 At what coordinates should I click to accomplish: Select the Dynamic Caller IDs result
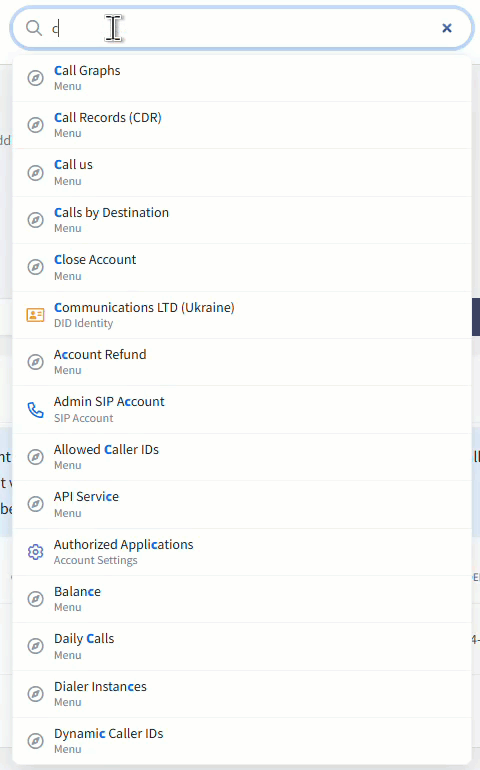click(x=242, y=741)
